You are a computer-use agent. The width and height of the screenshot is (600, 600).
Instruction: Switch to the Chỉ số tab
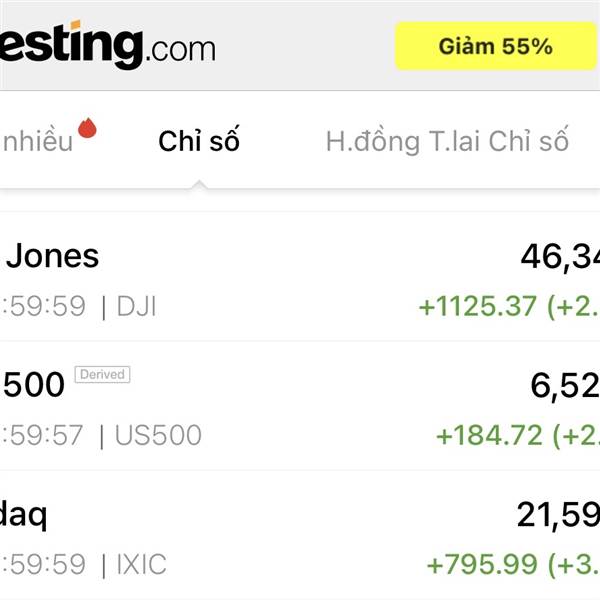[199, 141]
